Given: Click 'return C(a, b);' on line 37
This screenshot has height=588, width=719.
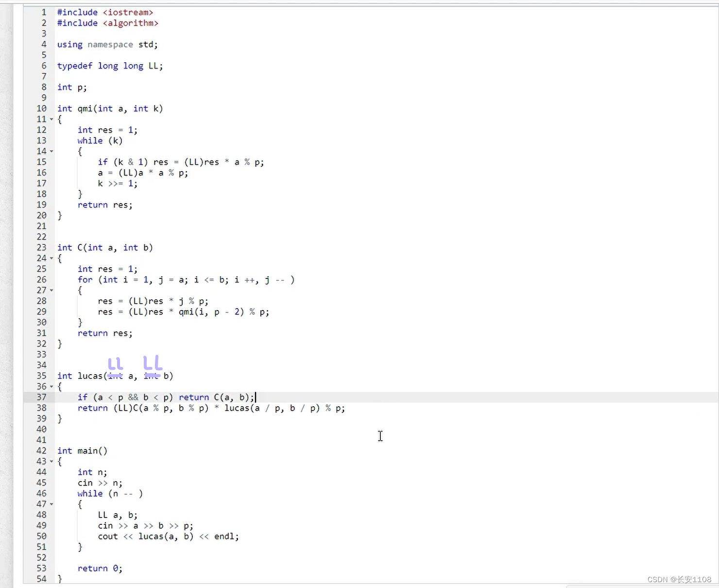Looking at the screenshot, I should tap(216, 397).
